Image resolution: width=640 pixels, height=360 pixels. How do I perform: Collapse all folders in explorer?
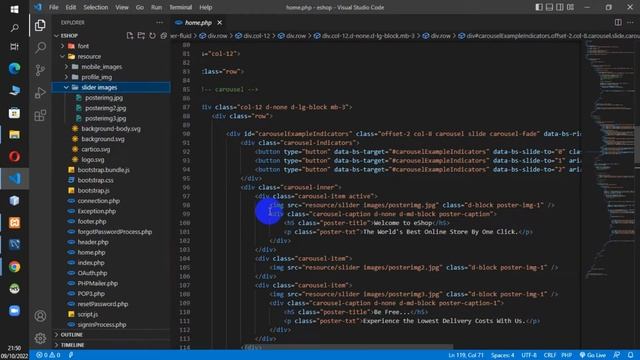coord(163,36)
